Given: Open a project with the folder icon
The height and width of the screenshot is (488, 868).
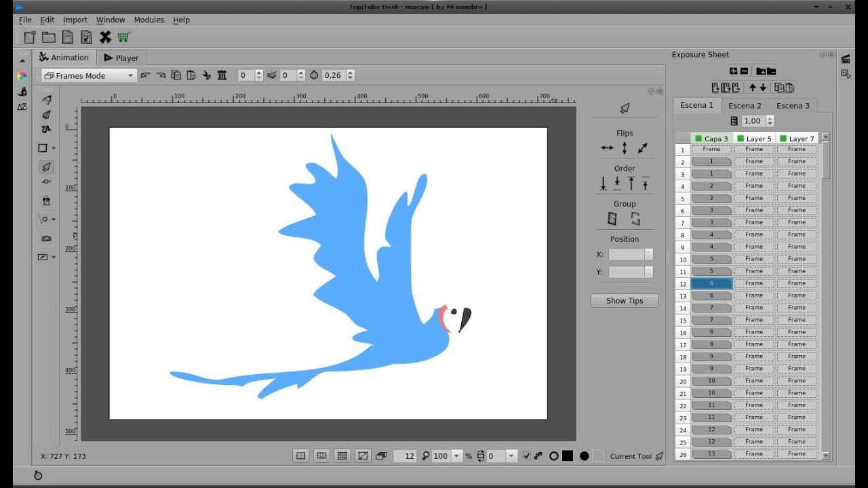Looking at the screenshot, I should pos(49,37).
